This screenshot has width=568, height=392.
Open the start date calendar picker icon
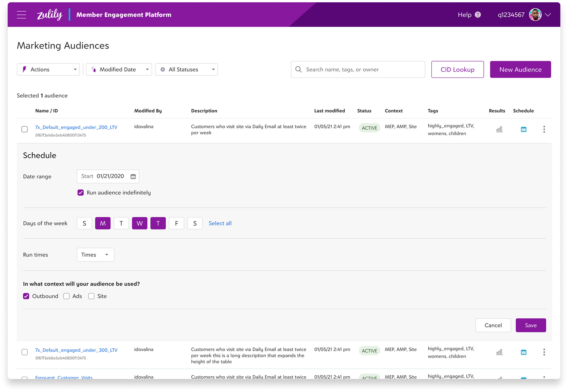pyautogui.click(x=133, y=176)
